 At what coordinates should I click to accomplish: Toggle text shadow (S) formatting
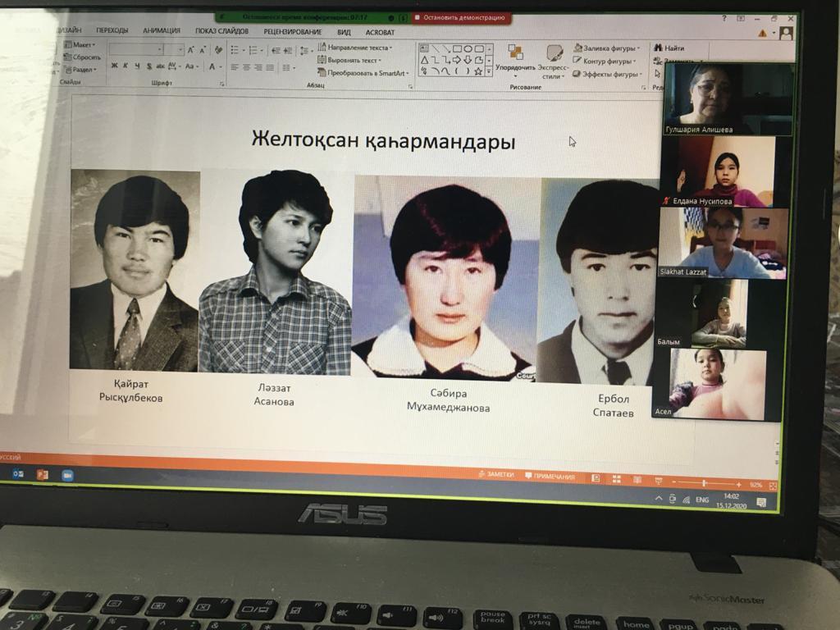[x=149, y=66]
